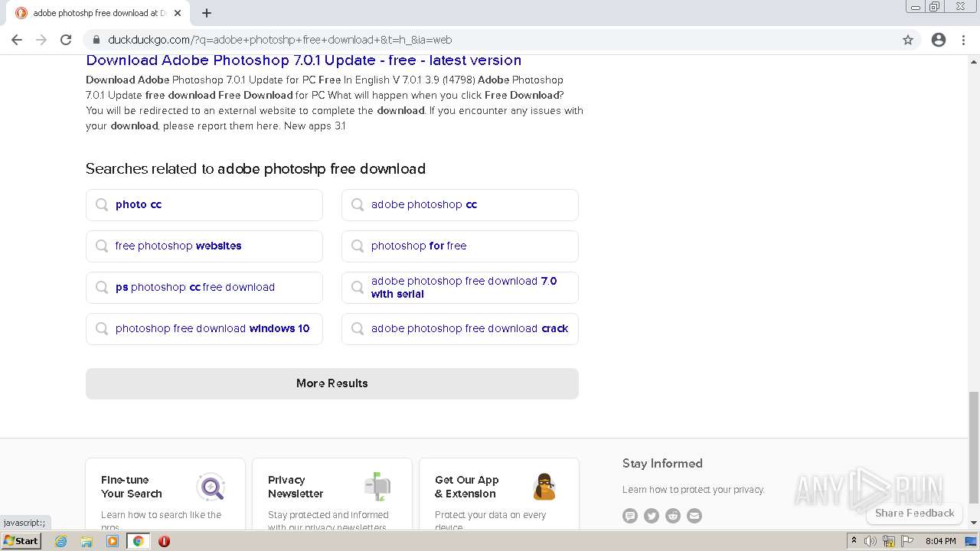Click magnifier icon beside photoshop for free

pos(358,246)
